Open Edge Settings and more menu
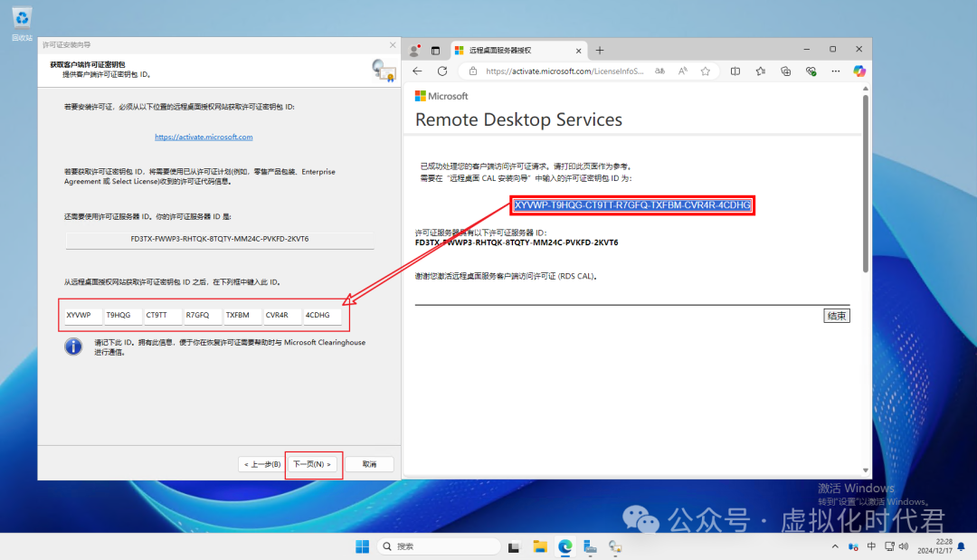This screenshot has width=977, height=560. [836, 71]
